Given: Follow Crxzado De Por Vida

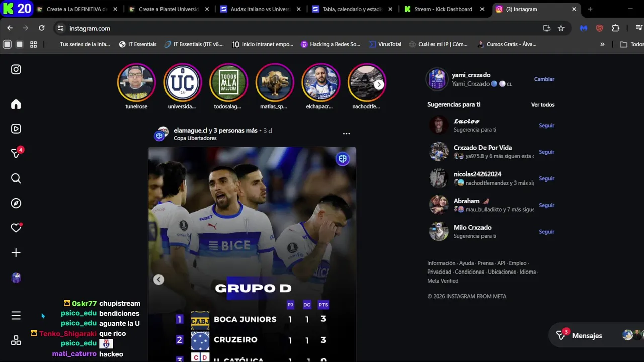Looking at the screenshot, I should click(x=546, y=152).
